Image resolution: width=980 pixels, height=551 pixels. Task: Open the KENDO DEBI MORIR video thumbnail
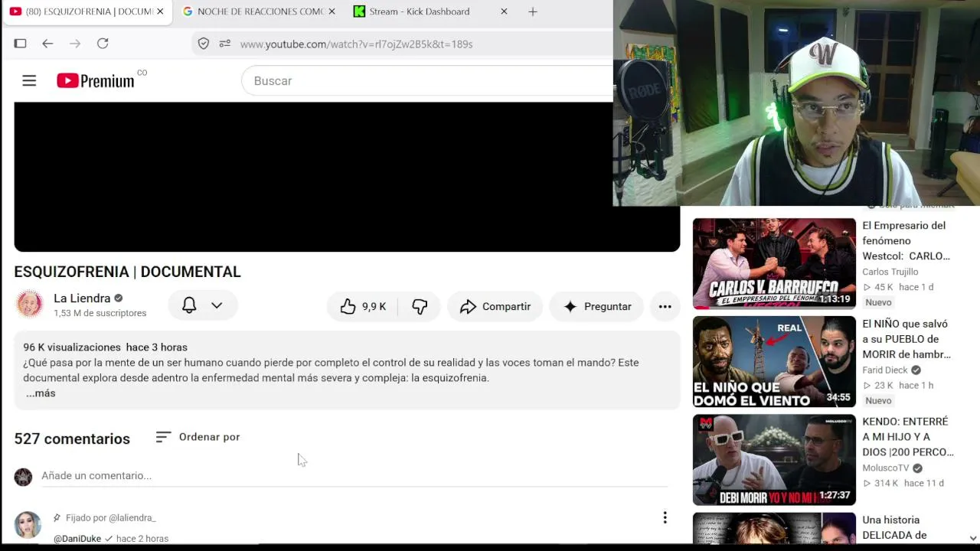774,460
